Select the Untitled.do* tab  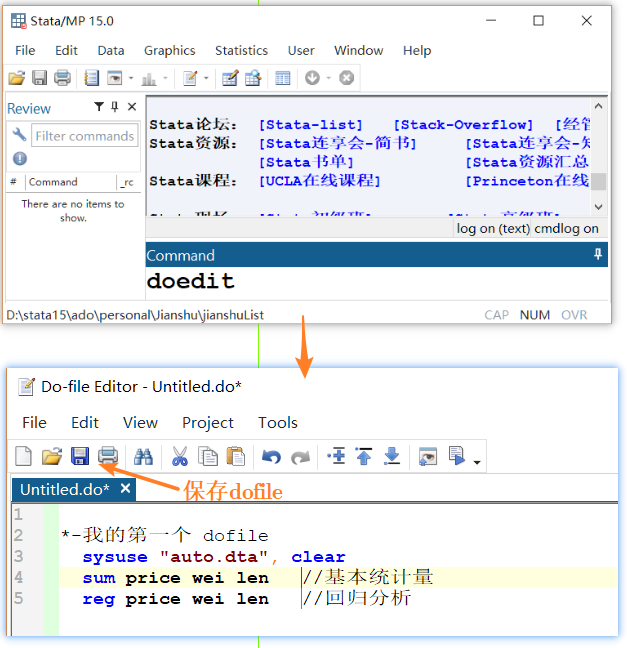pos(65,489)
